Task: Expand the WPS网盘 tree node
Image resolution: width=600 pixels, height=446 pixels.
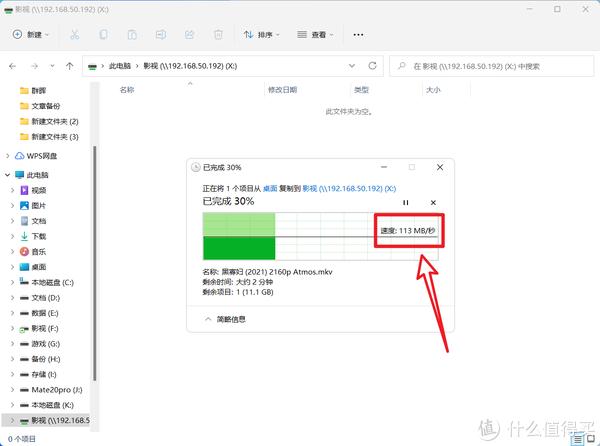Action: (8, 156)
